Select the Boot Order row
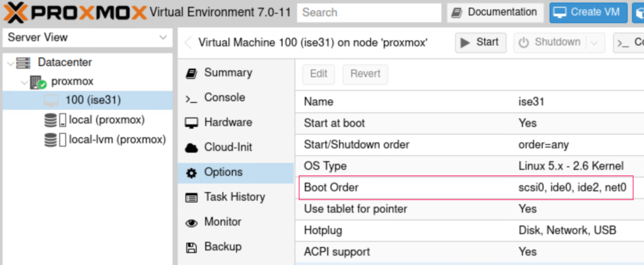 (x=469, y=188)
